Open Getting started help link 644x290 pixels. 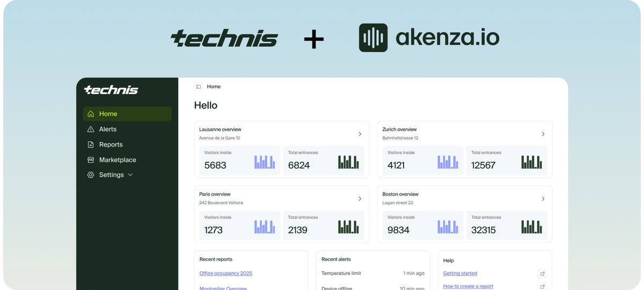pyautogui.click(x=460, y=273)
